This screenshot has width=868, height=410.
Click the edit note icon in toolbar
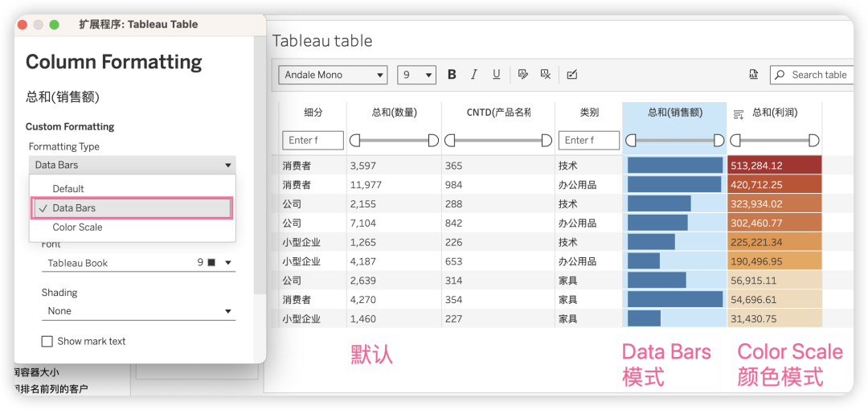572,74
